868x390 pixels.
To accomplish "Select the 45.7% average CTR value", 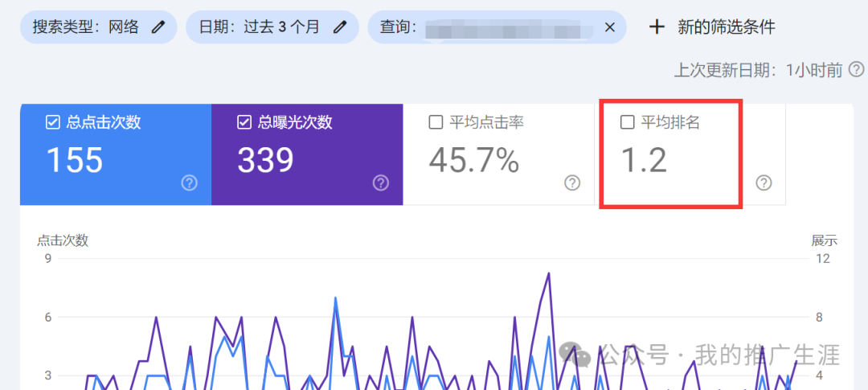I will 474,161.
